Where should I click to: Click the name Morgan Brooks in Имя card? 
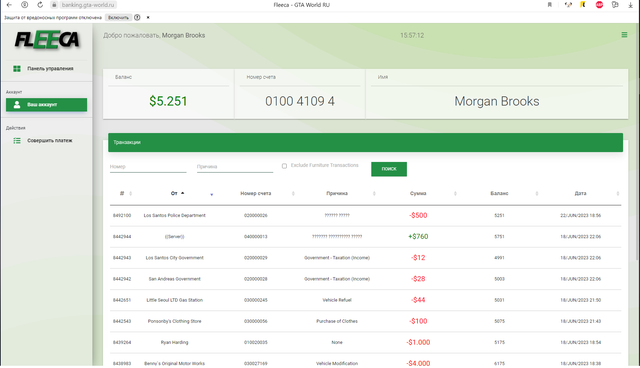(497, 101)
